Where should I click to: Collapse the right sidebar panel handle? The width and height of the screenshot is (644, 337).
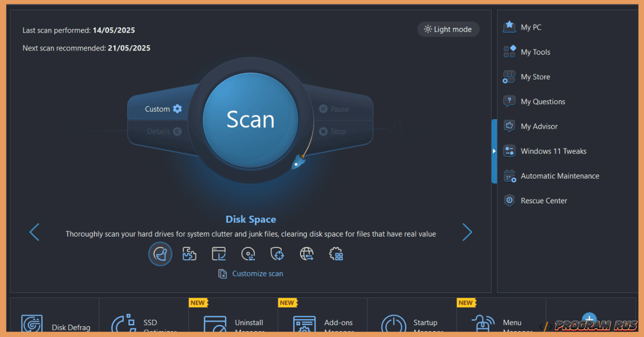[494, 151]
